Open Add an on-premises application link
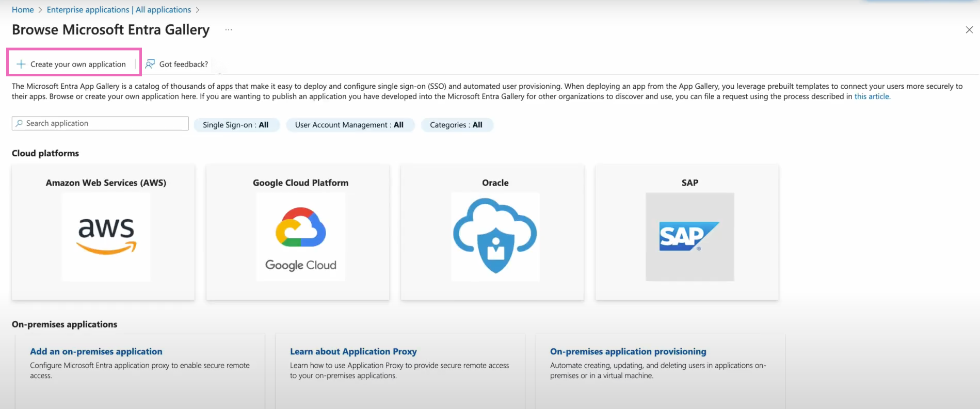 point(96,351)
